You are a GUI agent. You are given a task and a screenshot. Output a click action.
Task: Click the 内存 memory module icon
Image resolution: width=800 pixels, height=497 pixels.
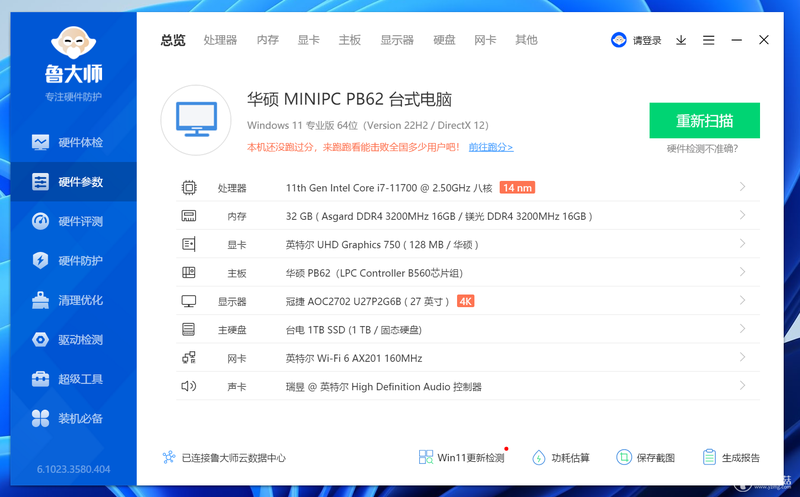coord(189,216)
